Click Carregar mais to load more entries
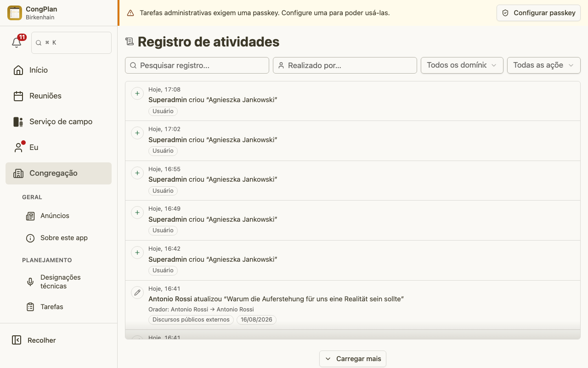The image size is (588, 368). [353, 359]
